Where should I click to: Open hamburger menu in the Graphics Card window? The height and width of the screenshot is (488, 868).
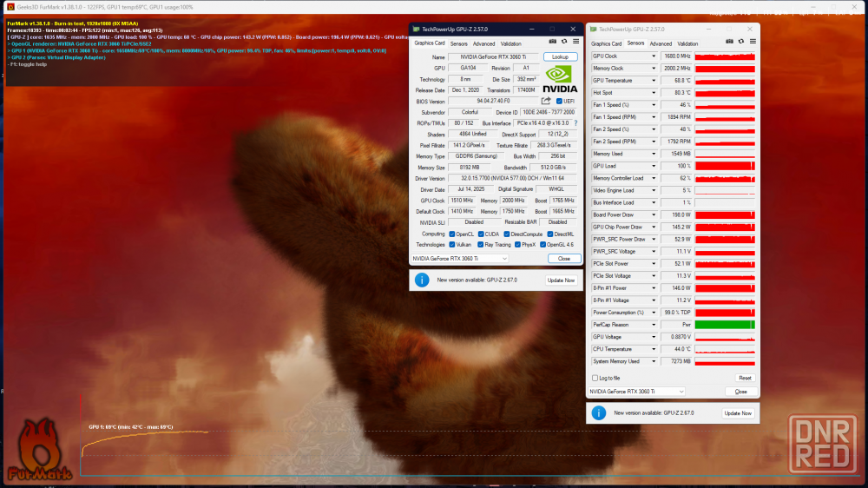(x=575, y=42)
